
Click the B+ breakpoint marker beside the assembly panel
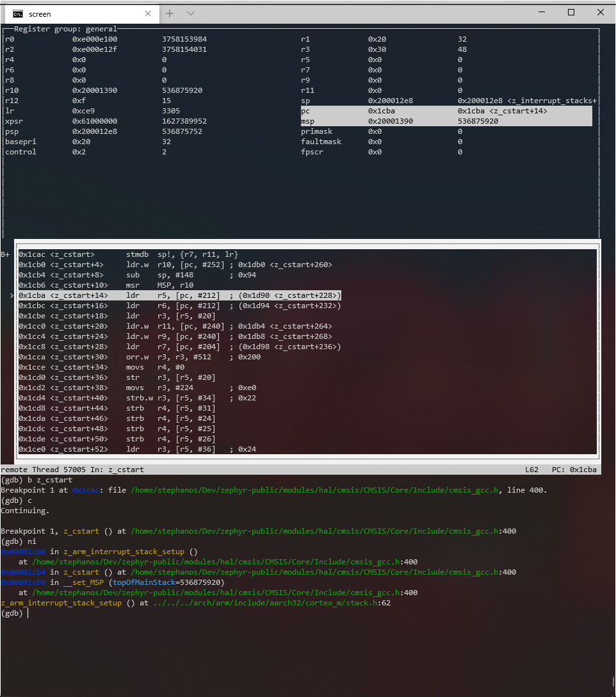coord(5,254)
